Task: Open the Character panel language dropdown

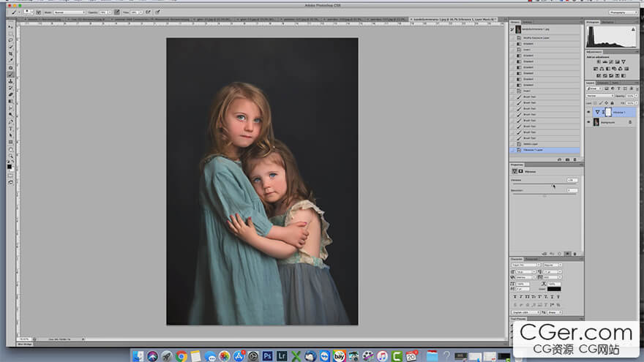Action: [525, 312]
